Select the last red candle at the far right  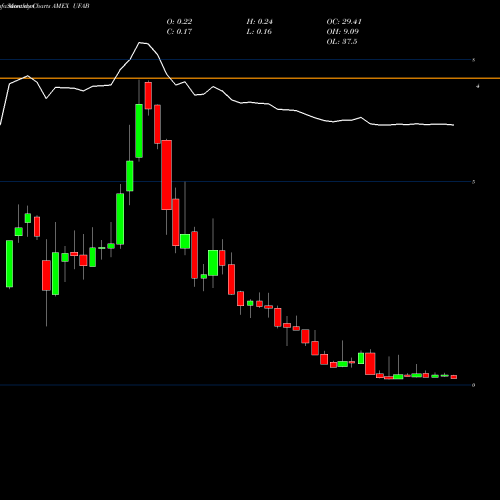454,377
